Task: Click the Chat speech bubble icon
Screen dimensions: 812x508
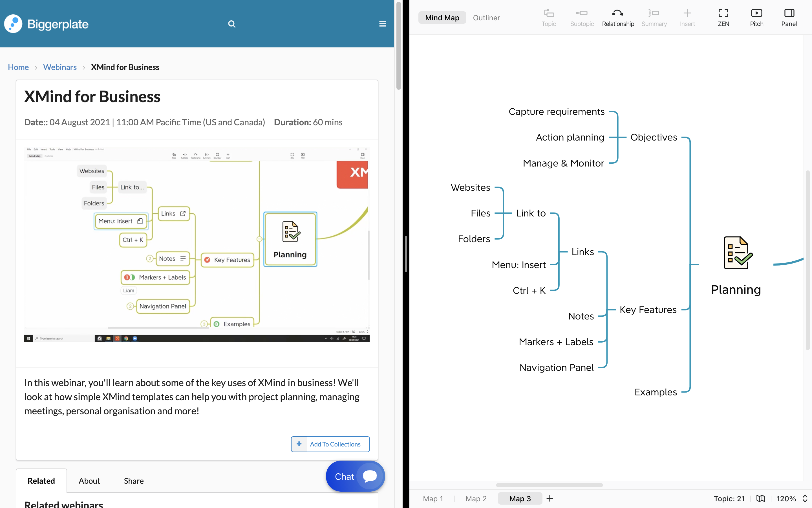Action: 370,476
